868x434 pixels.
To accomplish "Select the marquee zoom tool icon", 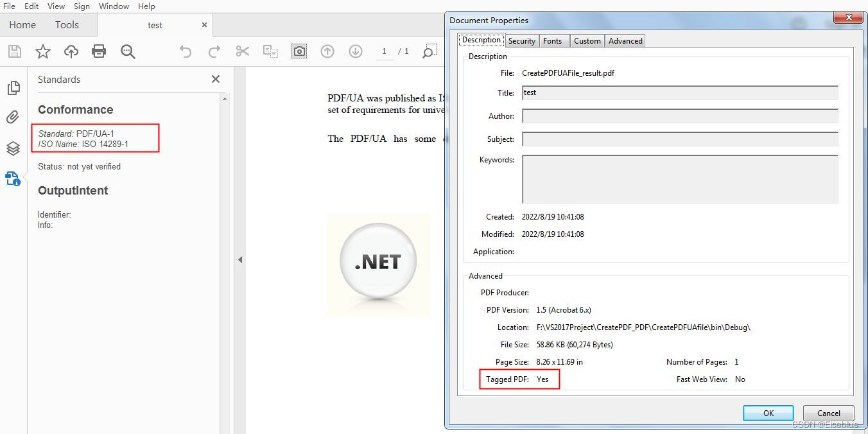I will click(x=430, y=51).
